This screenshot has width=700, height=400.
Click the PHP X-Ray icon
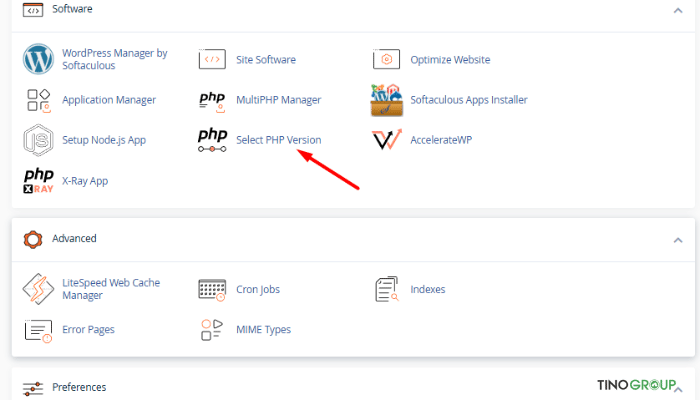click(38, 181)
